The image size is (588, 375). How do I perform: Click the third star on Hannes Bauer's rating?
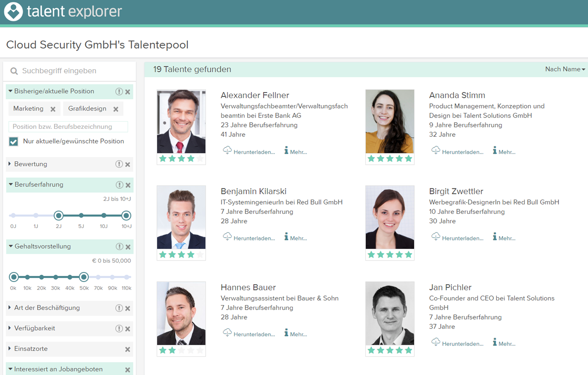point(181,350)
